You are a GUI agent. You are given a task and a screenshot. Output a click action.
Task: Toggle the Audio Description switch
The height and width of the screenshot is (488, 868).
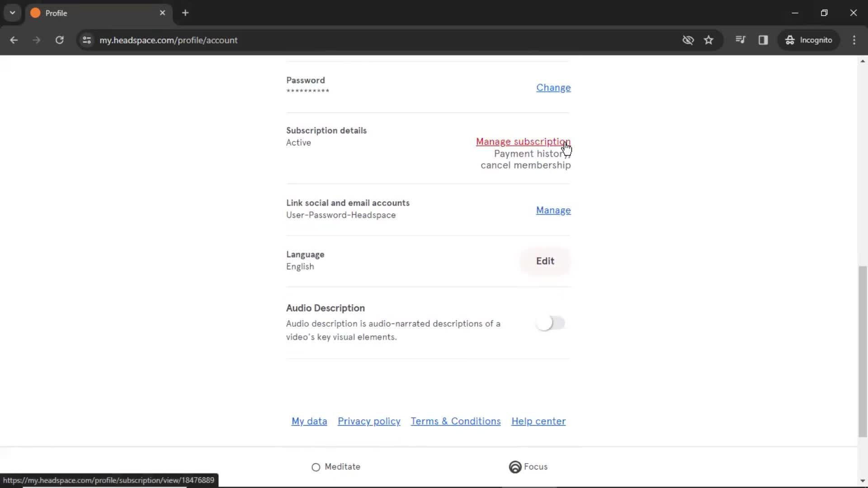(548, 322)
